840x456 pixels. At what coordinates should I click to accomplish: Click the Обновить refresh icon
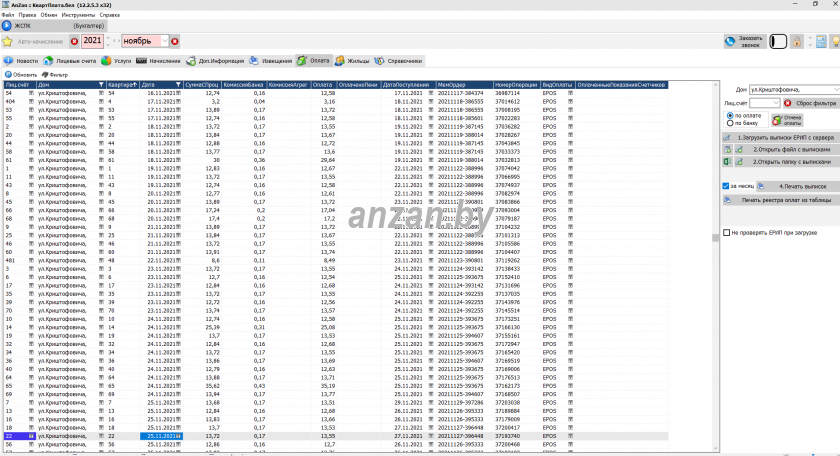coord(9,74)
